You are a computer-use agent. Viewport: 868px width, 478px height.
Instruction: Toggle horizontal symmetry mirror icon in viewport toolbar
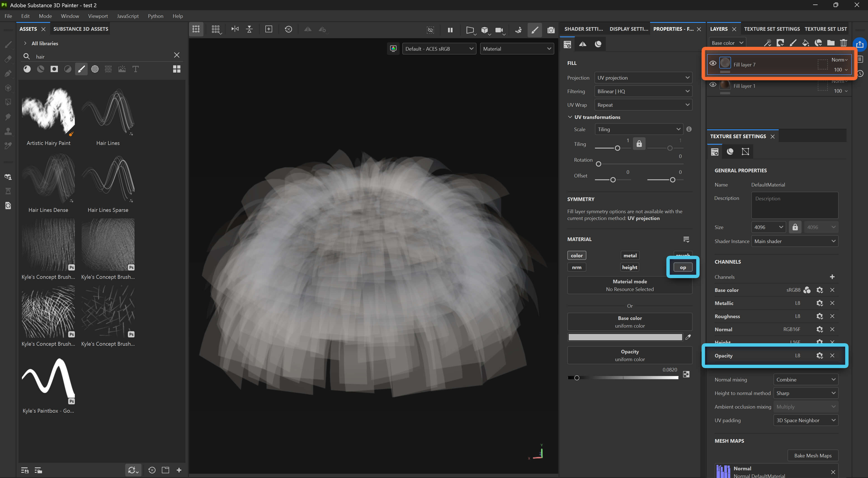[235, 29]
